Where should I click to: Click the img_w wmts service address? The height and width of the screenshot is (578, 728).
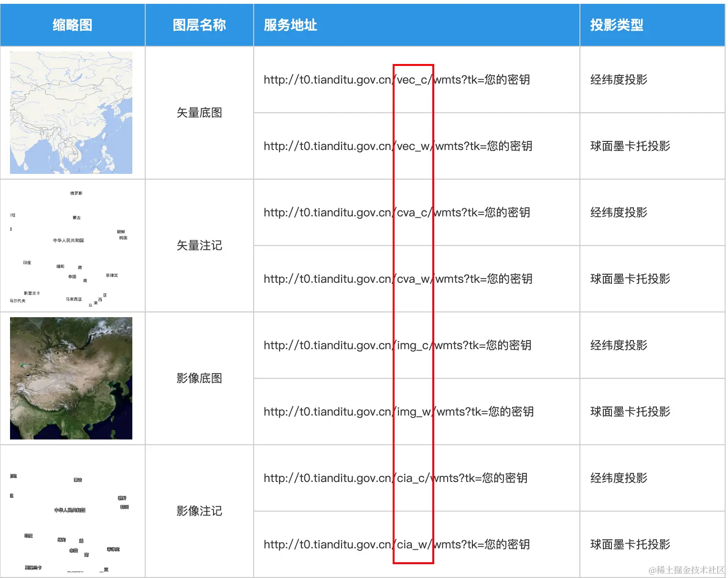[399, 412]
